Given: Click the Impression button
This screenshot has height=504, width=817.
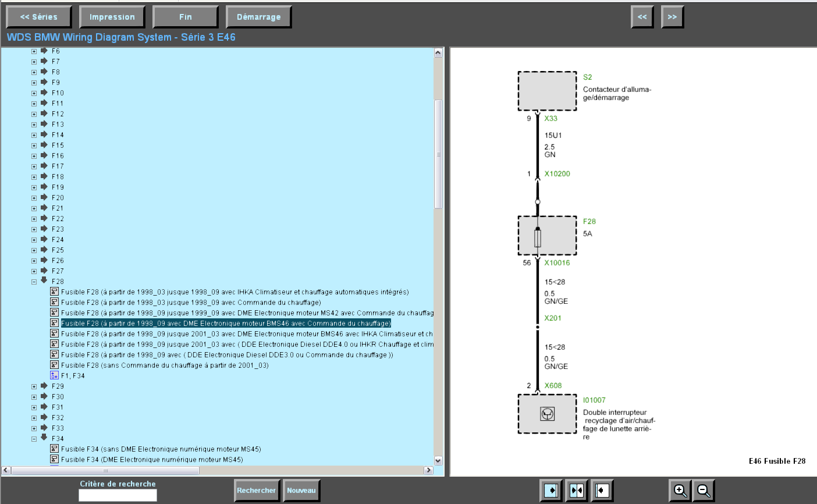Looking at the screenshot, I should 112,17.
